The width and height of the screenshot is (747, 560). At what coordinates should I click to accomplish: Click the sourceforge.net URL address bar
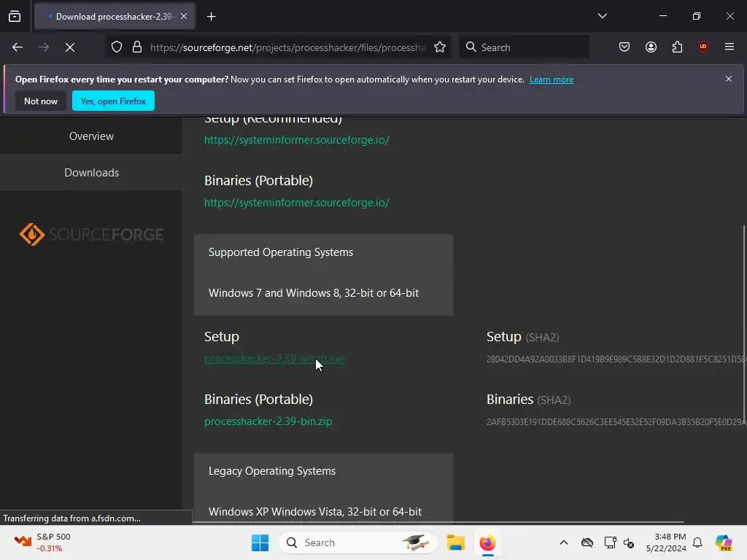[x=287, y=47]
